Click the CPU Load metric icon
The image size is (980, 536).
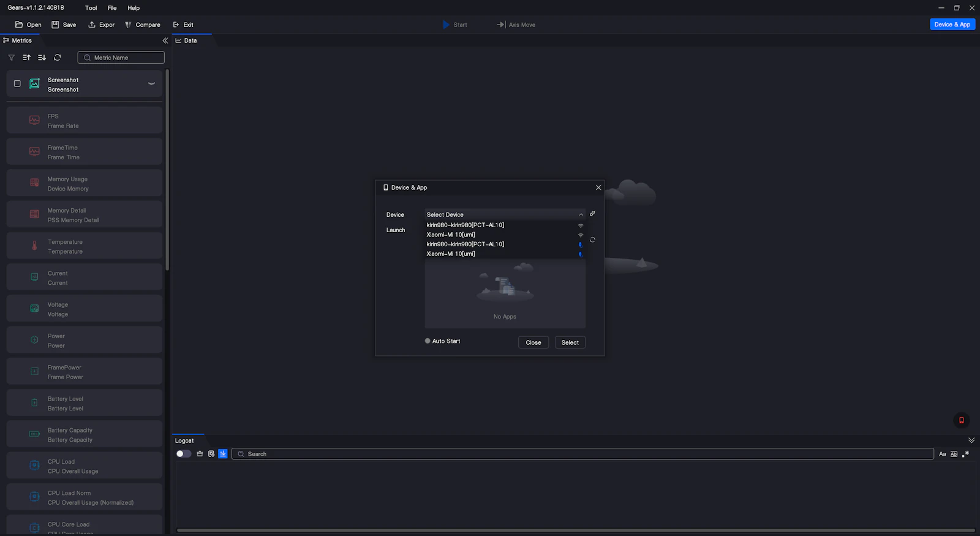point(34,466)
